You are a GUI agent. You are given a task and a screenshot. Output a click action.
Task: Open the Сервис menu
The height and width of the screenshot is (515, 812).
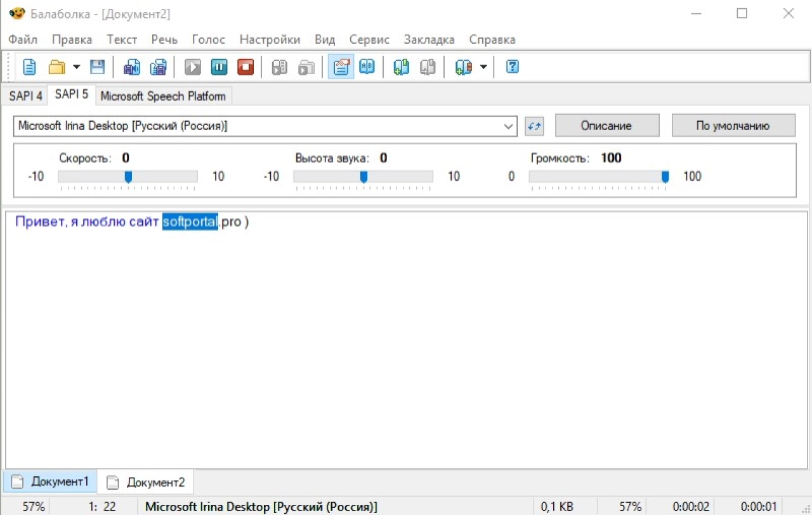[369, 39]
